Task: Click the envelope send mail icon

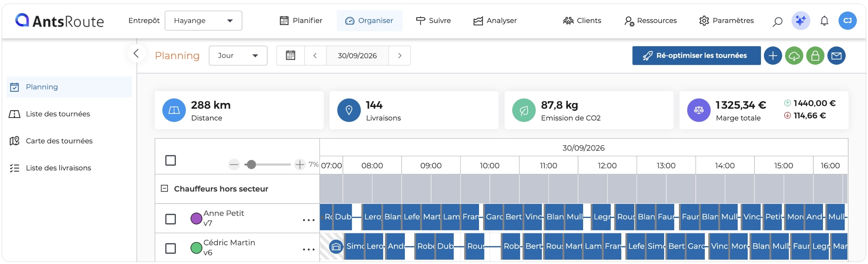Action: pos(837,56)
